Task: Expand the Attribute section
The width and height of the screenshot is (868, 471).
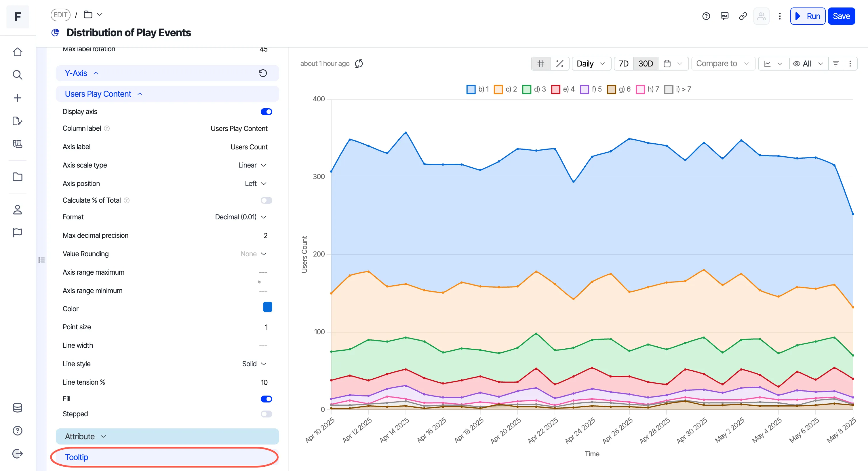Action: point(167,436)
